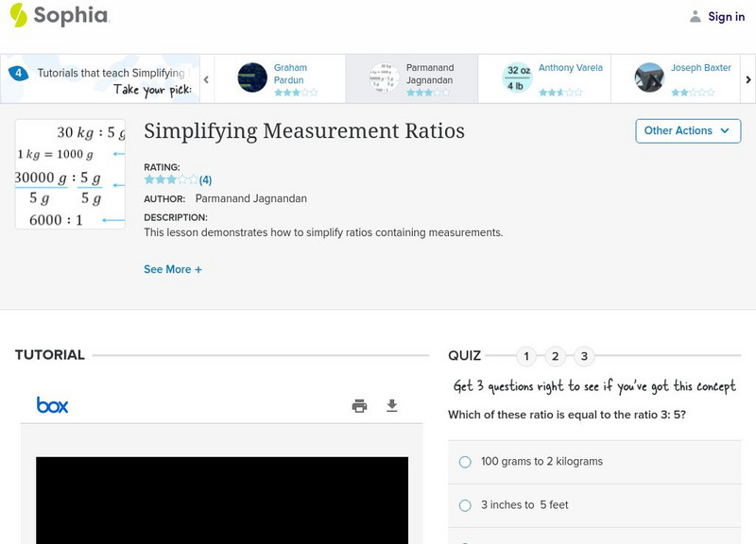Switch to quiz question 2
The height and width of the screenshot is (544, 756).
pos(555,356)
